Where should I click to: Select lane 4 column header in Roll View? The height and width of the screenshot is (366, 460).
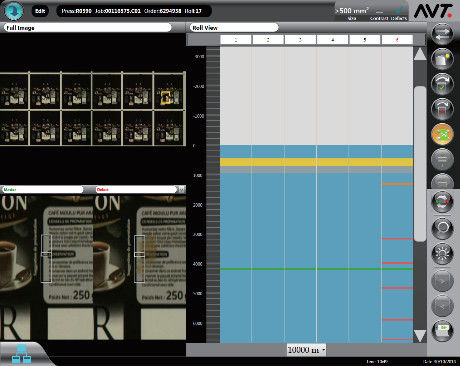[332, 40]
